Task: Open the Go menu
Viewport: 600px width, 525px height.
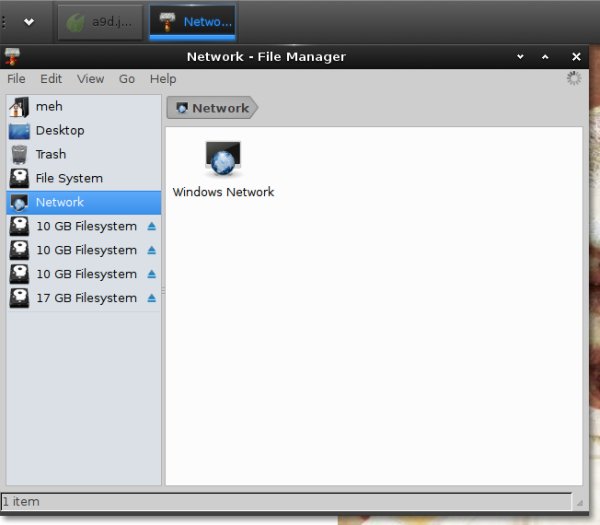Action: tap(127, 79)
